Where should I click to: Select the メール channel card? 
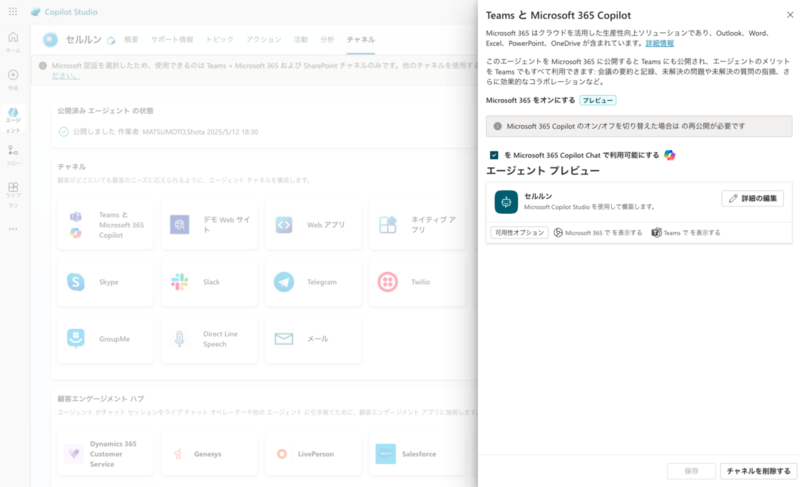coord(313,339)
